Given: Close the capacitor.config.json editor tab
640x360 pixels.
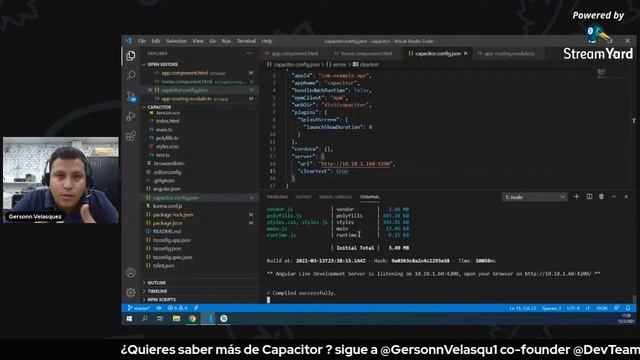Looking at the screenshot, I should [x=465, y=53].
